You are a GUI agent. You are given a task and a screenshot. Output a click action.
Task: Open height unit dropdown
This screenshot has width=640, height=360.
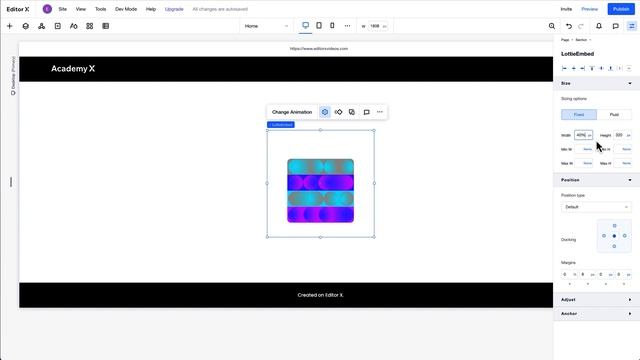pyautogui.click(x=628, y=135)
